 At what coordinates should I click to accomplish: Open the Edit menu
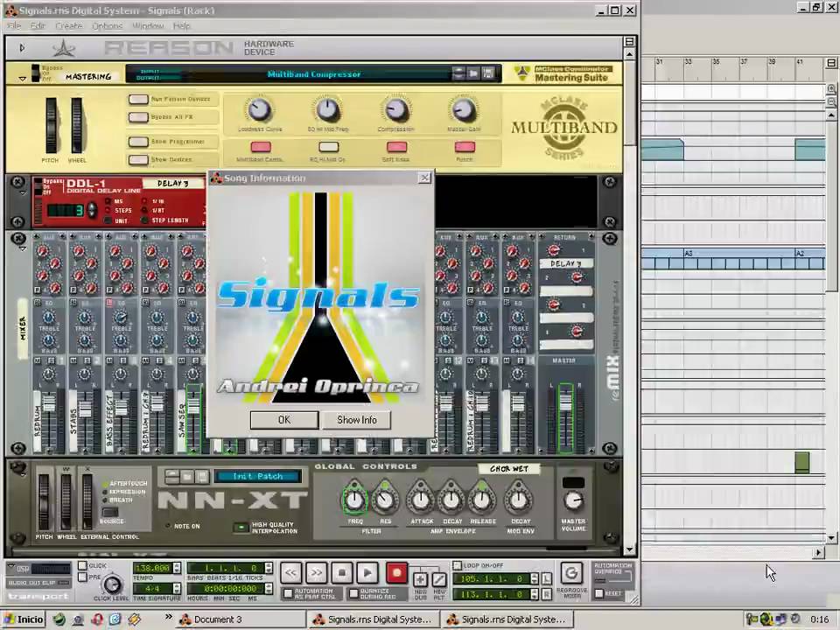click(x=38, y=25)
